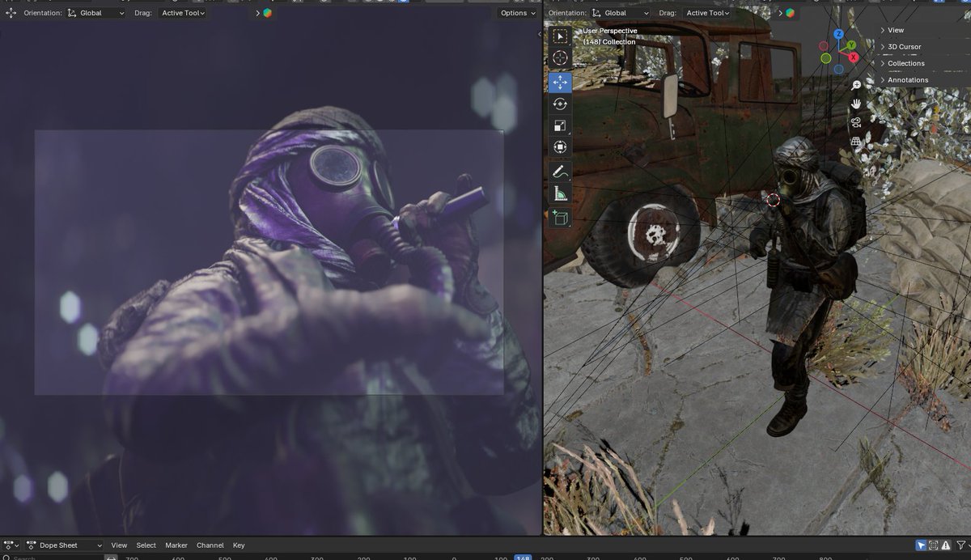Expand the View sidebar panel
Image resolution: width=971 pixels, height=560 pixels.
click(895, 30)
